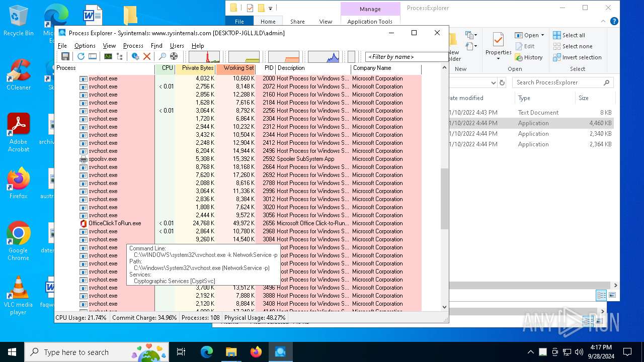Click the Save floppy-disk icon in Process Explorer toolbar

point(65,56)
